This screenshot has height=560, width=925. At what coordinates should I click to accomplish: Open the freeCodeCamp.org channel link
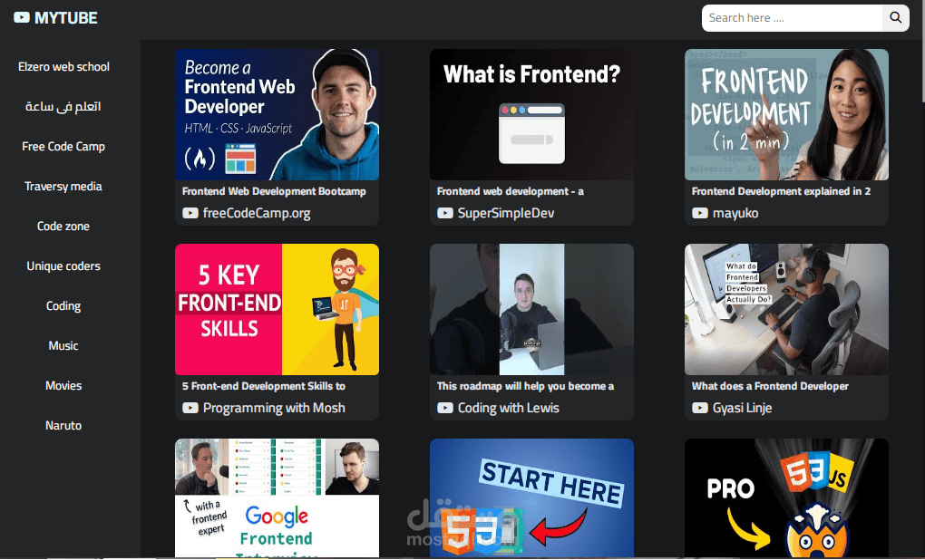[257, 213]
